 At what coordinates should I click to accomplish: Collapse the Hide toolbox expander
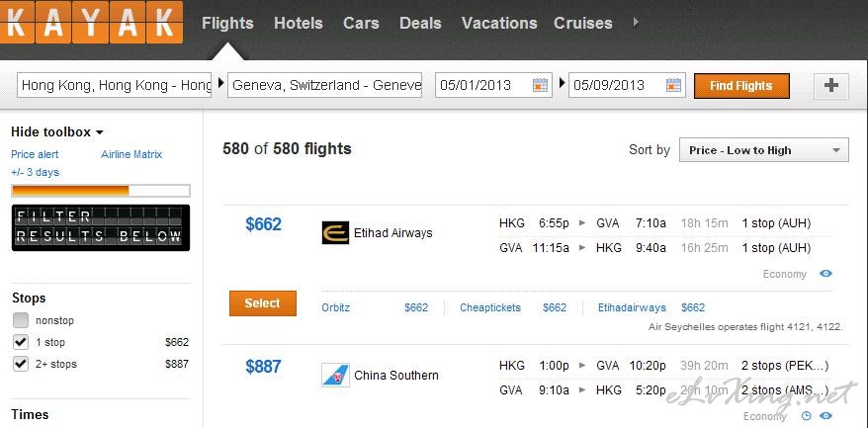pos(57,131)
